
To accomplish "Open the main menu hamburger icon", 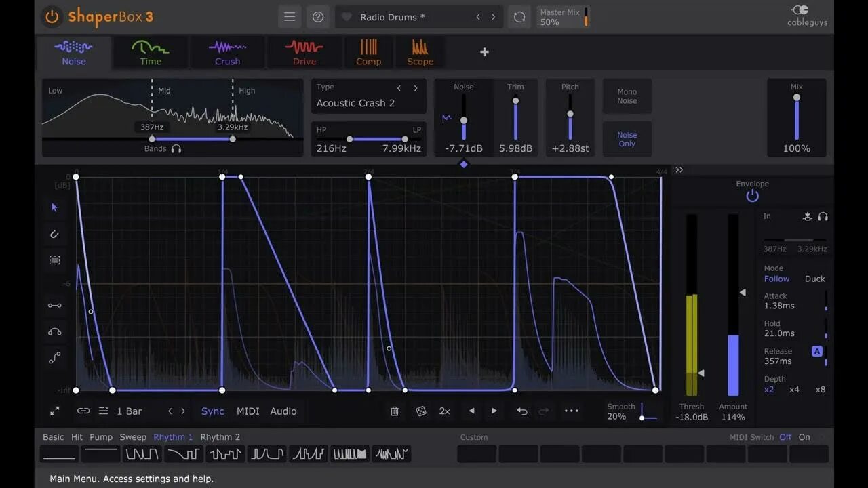I will 290,17.
